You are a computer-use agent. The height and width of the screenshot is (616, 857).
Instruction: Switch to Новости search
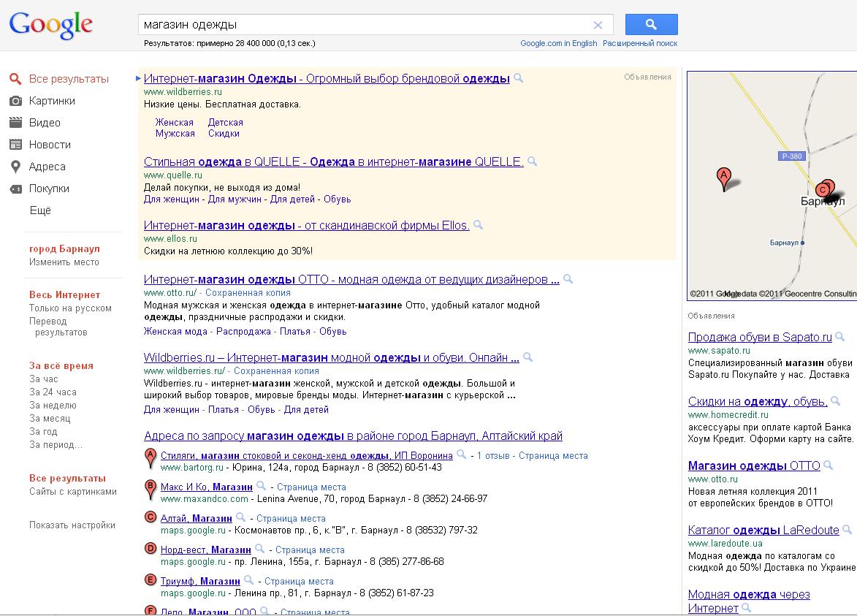(x=50, y=144)
